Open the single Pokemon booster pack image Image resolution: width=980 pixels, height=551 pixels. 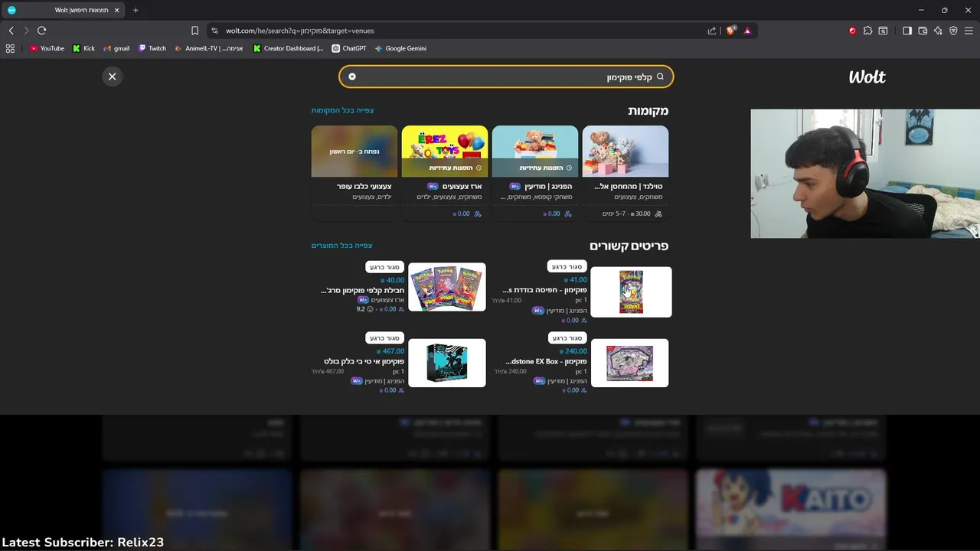[x=631, y=292]
